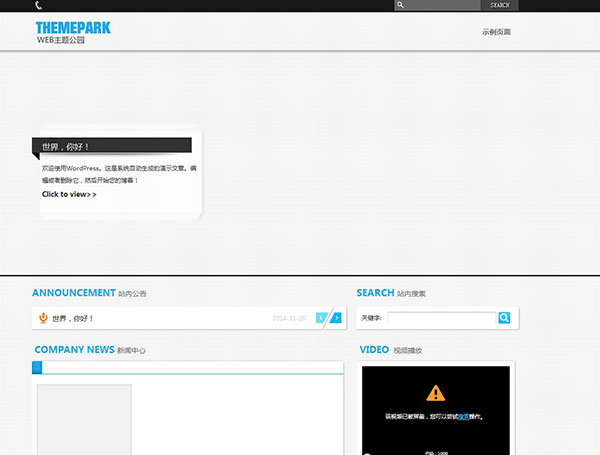
Task: Open the 示例页面 menu item
Action: click(x=496, y=32)
